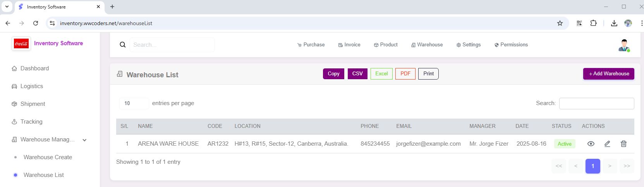Reload the page using the refresh icon
The image size is (644, 187).
tap(36, 23)
